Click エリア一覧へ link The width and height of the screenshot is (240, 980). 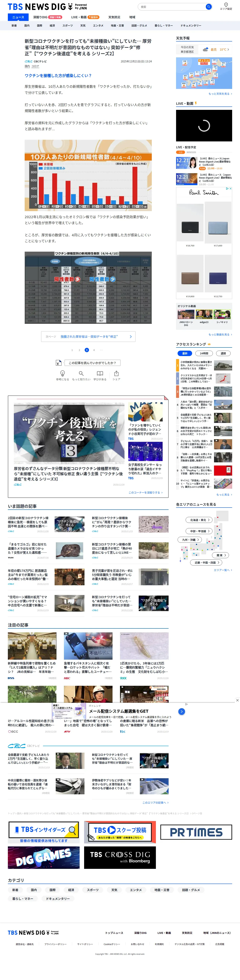click(x=223, y=570)
